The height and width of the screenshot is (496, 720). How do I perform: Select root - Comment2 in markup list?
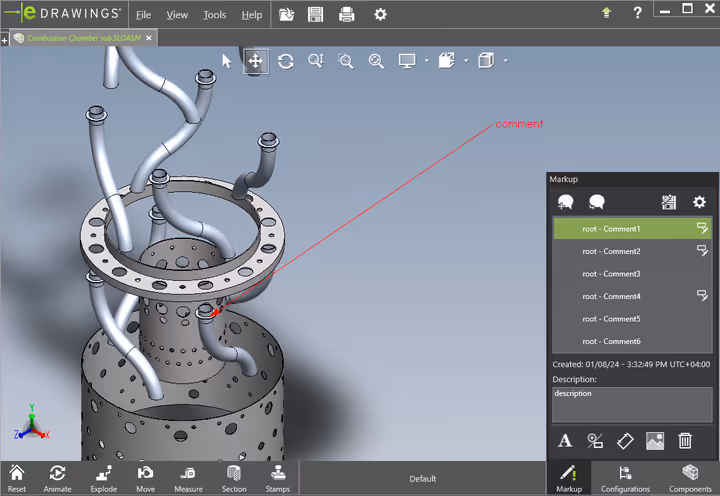(632, 251)
